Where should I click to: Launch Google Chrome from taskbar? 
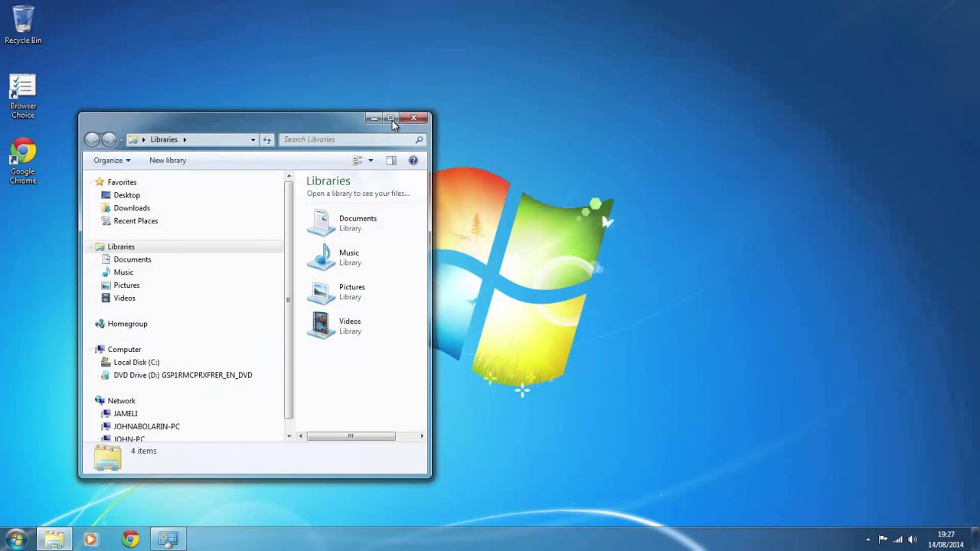[x=130, y=539]
